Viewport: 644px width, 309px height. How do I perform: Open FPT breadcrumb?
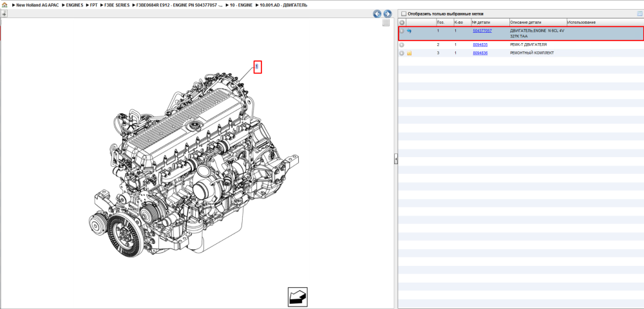93,5
